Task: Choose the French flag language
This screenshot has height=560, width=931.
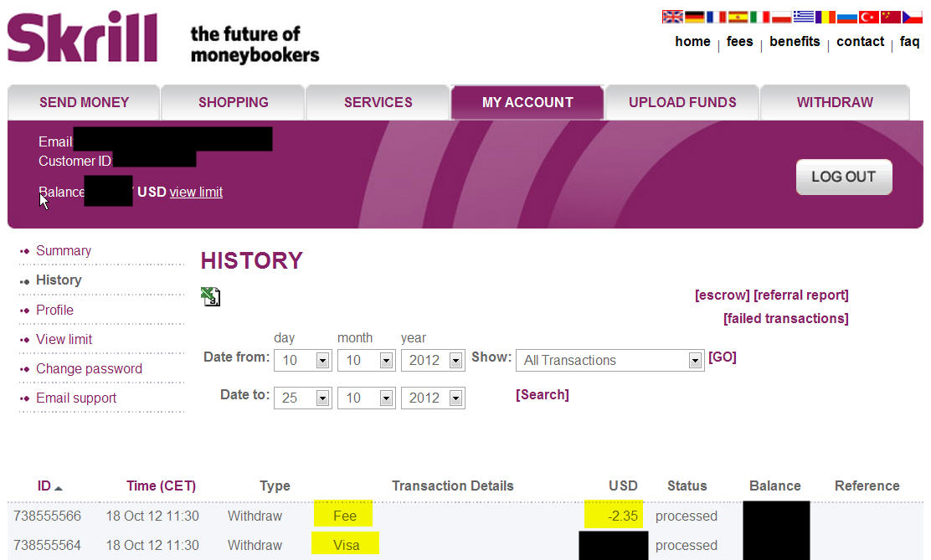Action: tap(716, 17)
